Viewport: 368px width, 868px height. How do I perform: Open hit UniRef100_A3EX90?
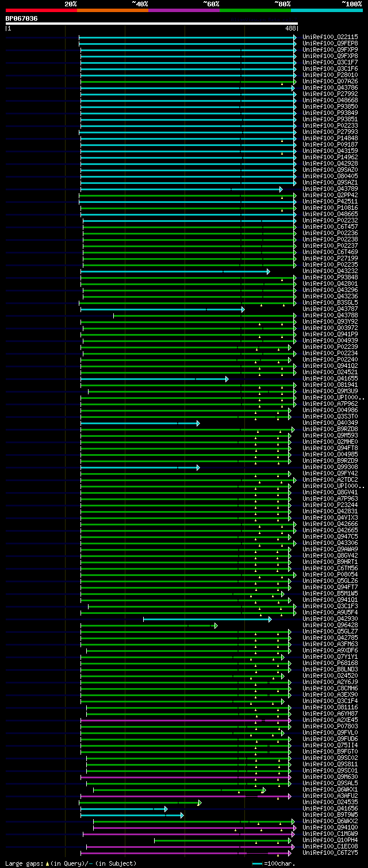330,694
